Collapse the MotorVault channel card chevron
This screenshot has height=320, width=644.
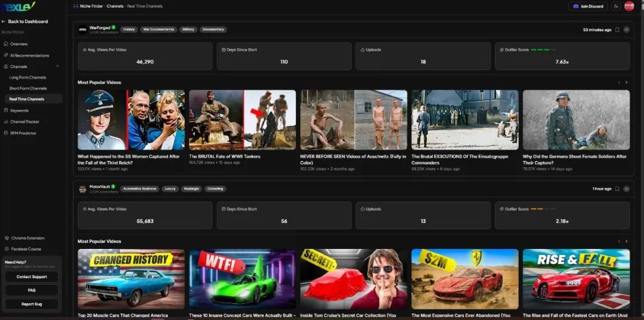(626, 189)
